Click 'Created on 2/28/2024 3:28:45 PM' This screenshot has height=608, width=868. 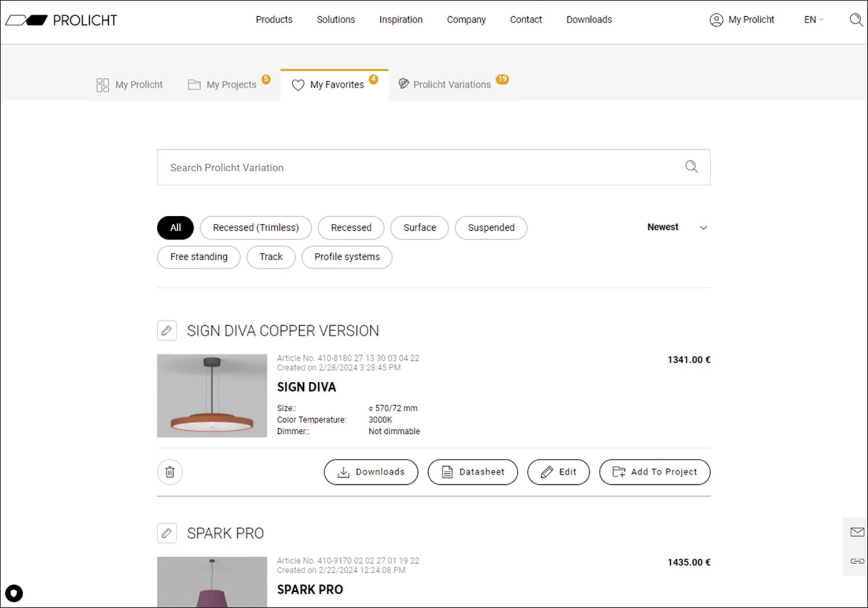pos(339,368)
